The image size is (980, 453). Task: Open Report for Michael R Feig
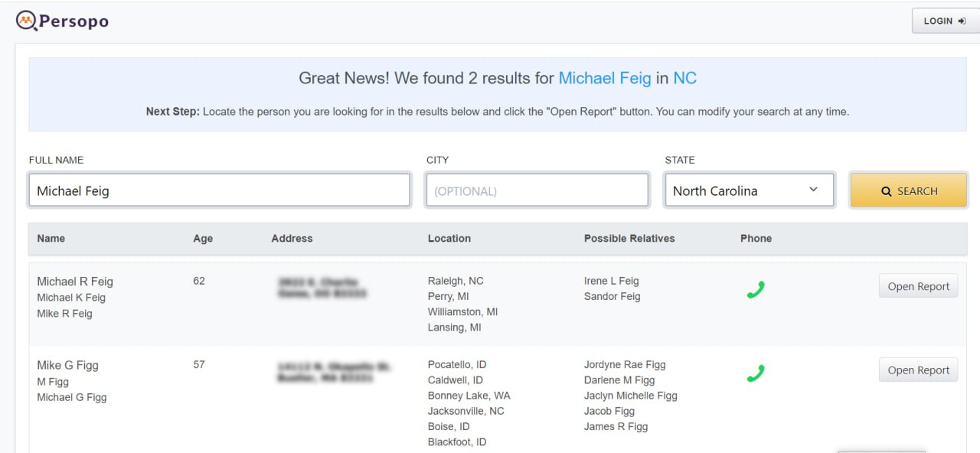click(918, 286)
